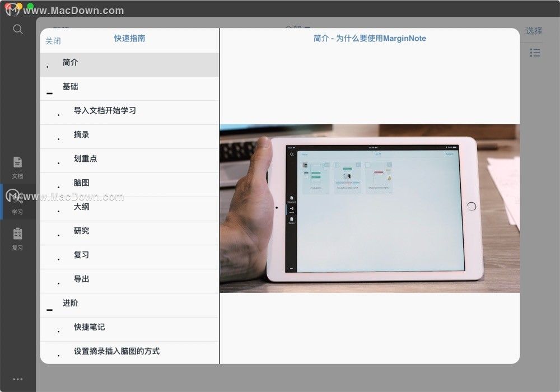Click the green macOS zoom window button

click(x=30, y=6)
